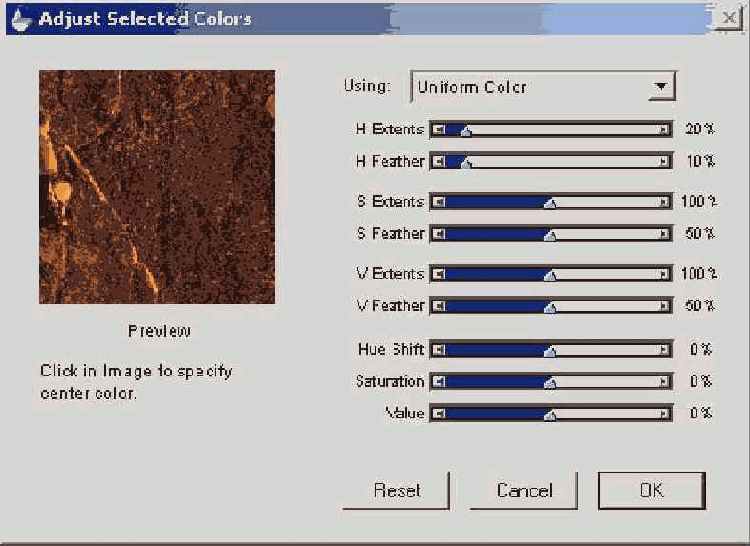Click the dialog title bar app icon

coord(21,19)
